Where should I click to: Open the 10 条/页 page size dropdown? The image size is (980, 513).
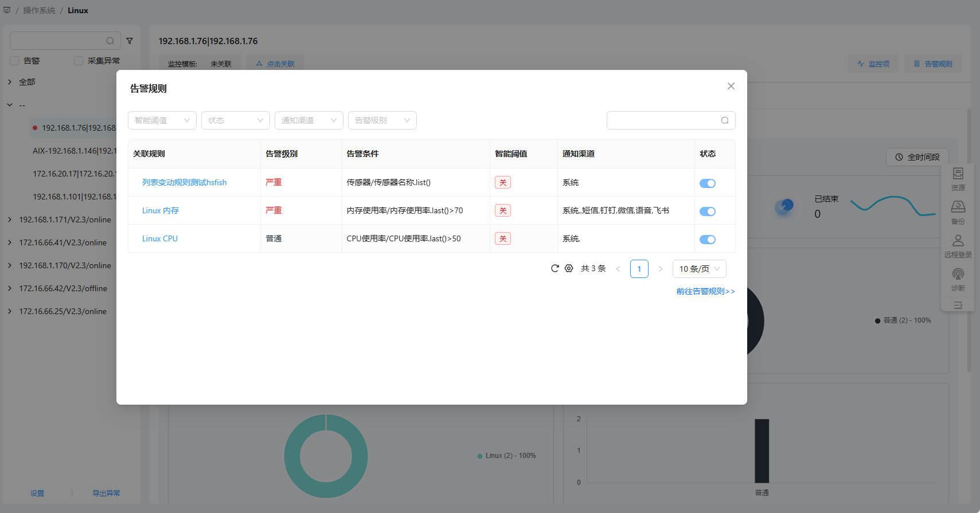point(700,269)
